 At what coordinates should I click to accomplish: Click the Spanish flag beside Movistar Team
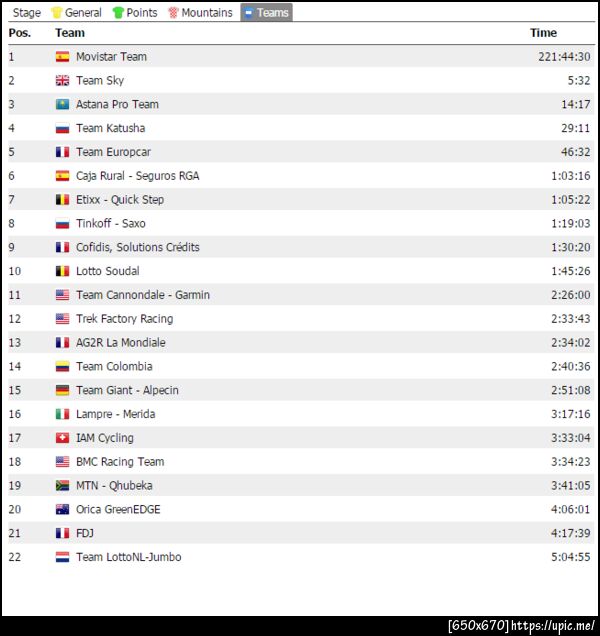[x=62, y=57]
